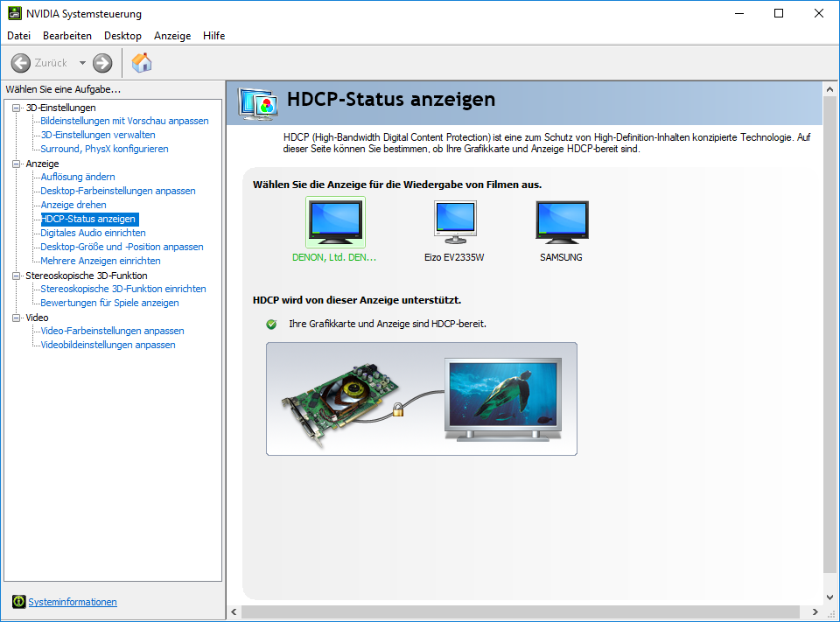The height and width of the screenshot is (622, 840).
Task: Open Mehrere Anzeigen einrichten
Action: [x=101, y=261]
